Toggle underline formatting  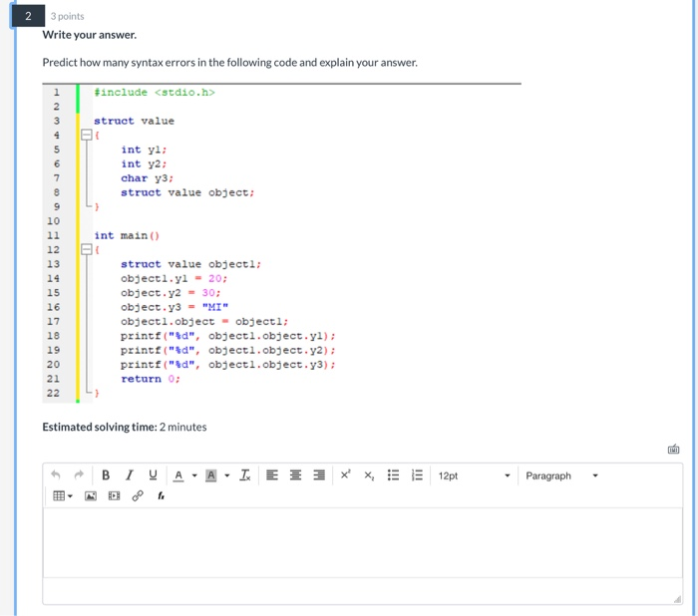[153, 474]
